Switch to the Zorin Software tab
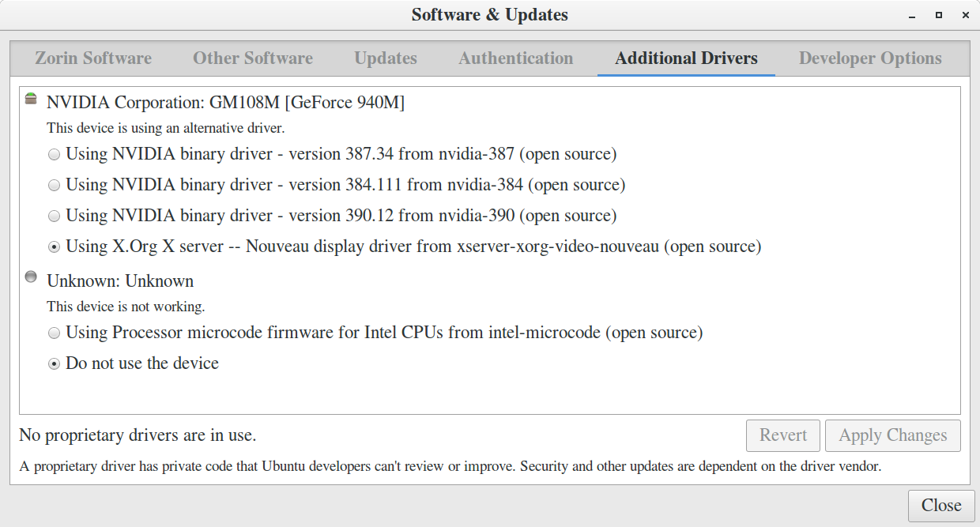 click(x=93, y=58)
